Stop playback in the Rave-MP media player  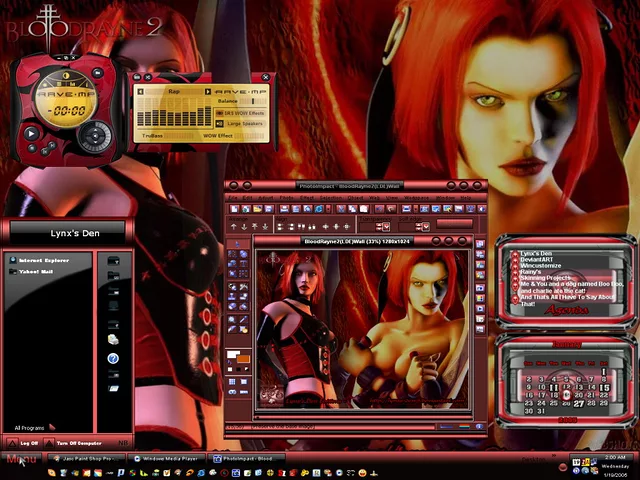click(32, 148)
